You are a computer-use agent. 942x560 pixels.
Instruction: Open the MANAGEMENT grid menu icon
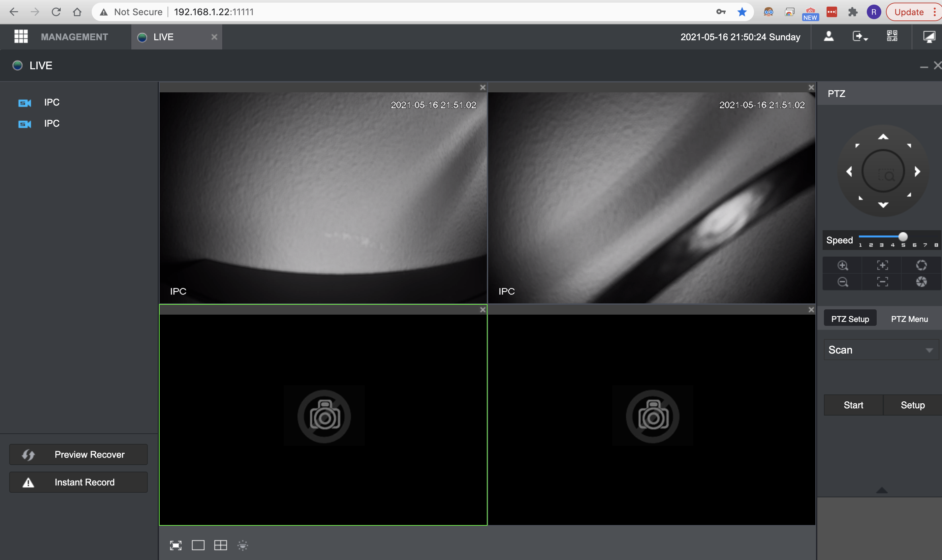[21, 37]
